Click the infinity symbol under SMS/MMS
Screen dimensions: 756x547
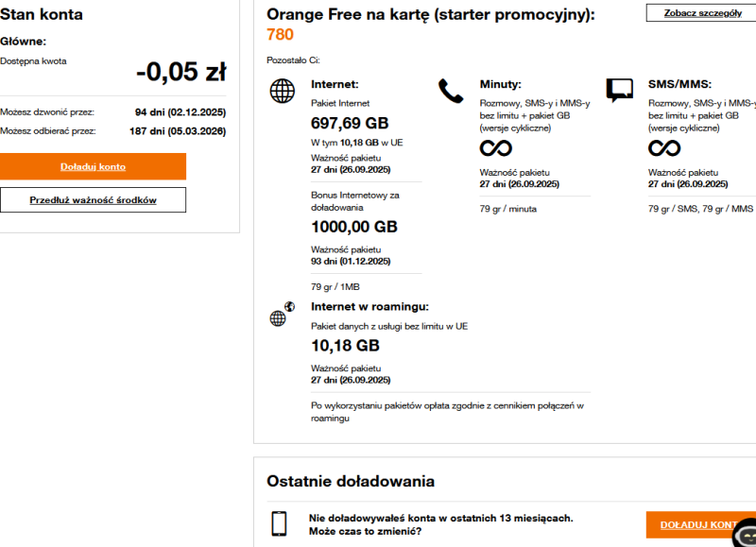[x=664, y=148]
